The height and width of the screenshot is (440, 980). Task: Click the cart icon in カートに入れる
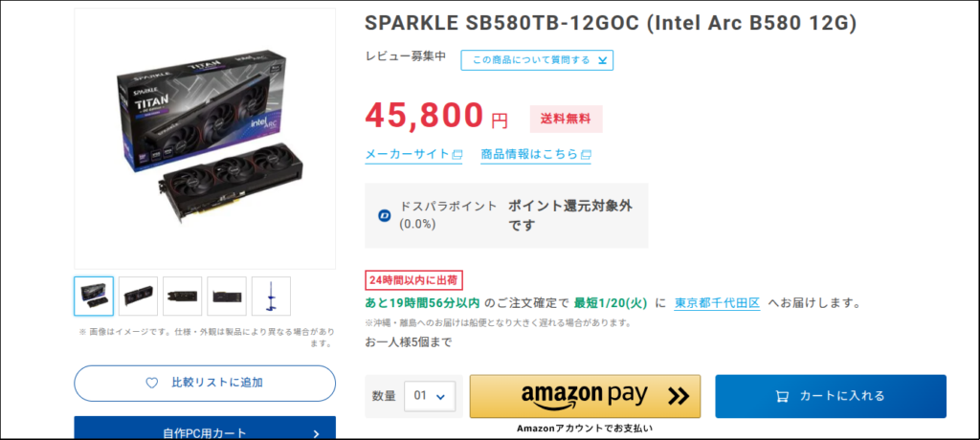tap(783, 396)
